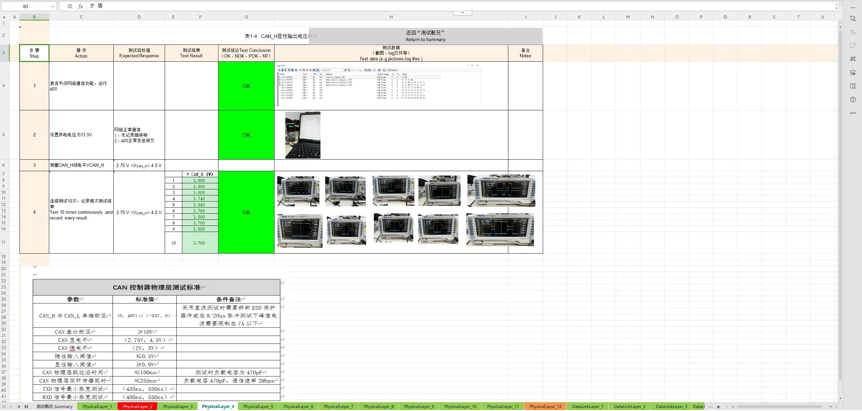Open the sheet list dots before plus button

(x=710, y=407)
